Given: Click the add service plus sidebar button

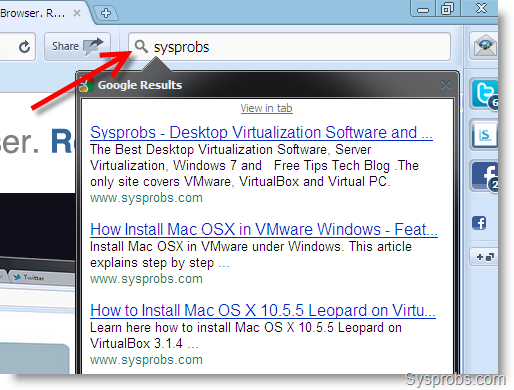Looking at the screenshot, I should coord(484,257).
